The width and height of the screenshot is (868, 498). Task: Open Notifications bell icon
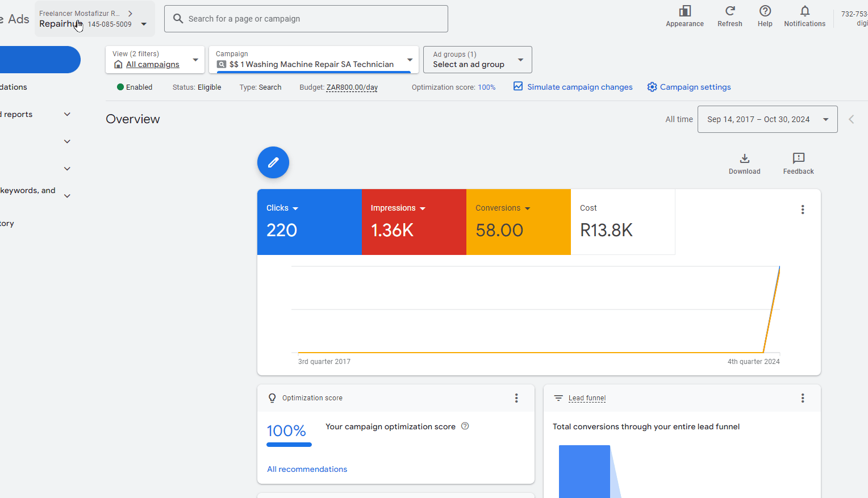pos(804,11)
